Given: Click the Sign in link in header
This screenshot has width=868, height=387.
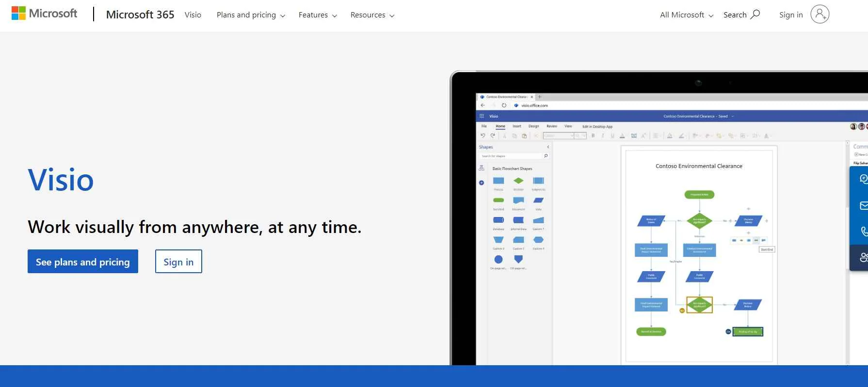Looking at the screenshot, I should click(x=791, y=15).
